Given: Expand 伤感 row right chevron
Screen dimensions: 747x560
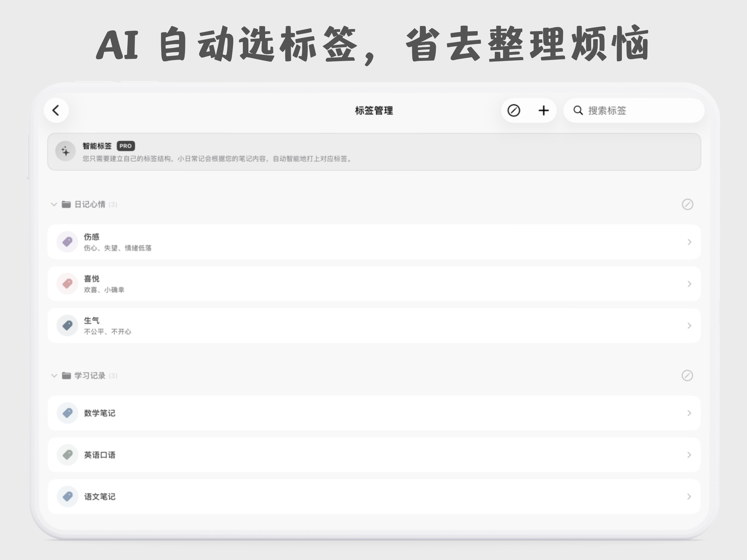Looking at the screenshot, I should [x=689, y=242].
